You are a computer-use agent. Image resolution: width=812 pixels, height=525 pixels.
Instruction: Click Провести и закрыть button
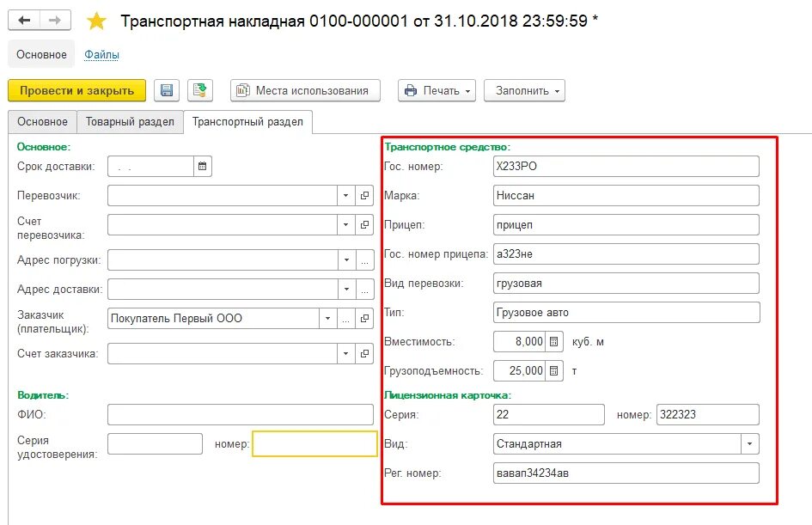(76, 90)
